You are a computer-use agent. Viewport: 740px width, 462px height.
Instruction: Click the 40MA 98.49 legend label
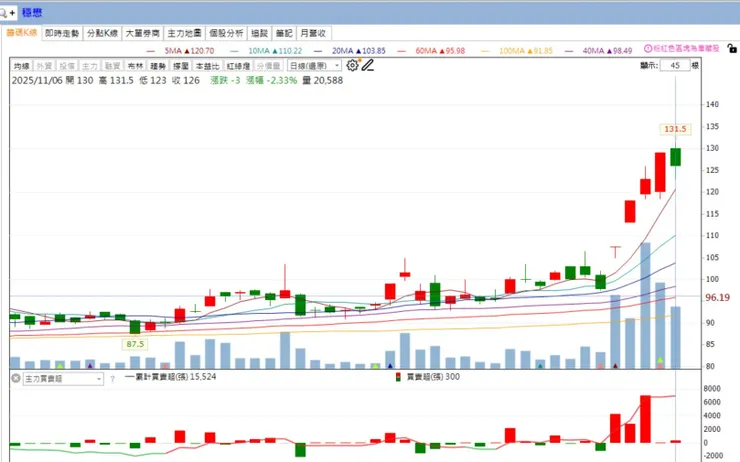pos(607,50)
